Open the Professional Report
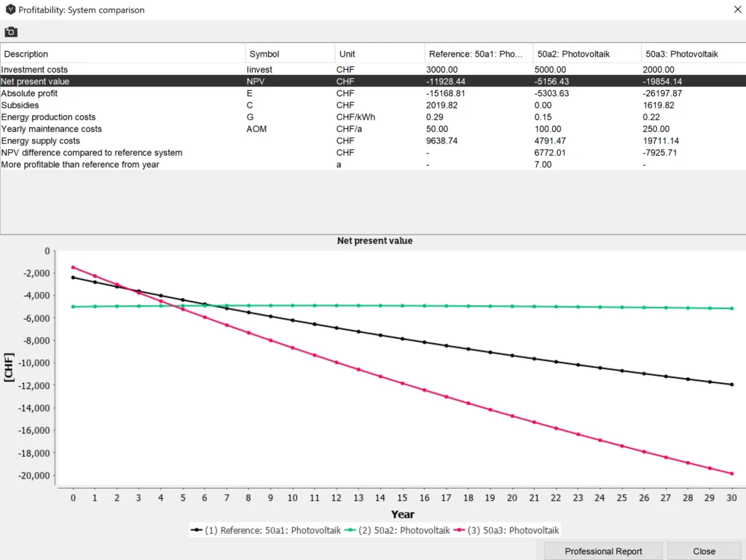Screen dimensions: 746x560 603,551
